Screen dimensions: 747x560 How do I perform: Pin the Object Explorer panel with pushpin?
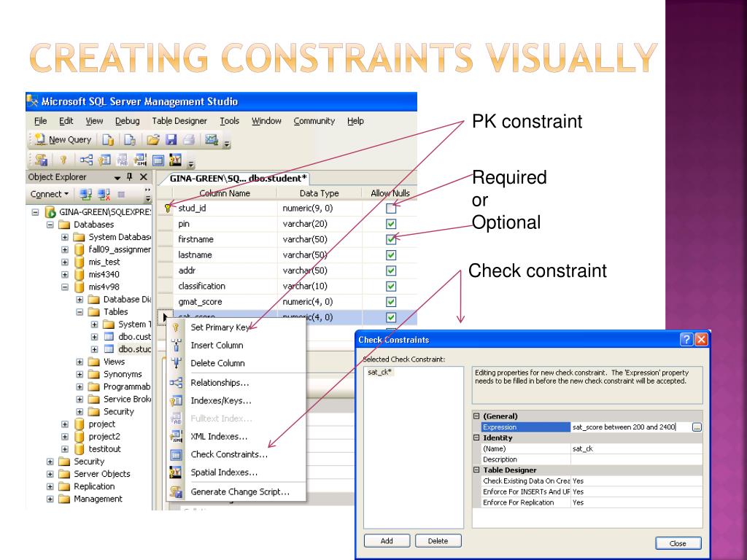(x=130, y=176)
